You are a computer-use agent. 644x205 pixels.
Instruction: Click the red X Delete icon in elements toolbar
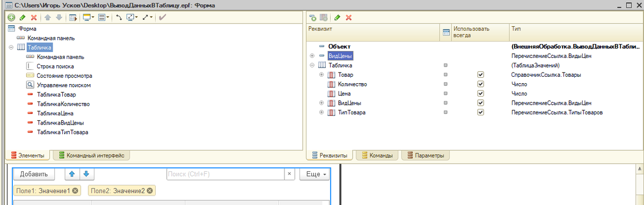point(34,18)
